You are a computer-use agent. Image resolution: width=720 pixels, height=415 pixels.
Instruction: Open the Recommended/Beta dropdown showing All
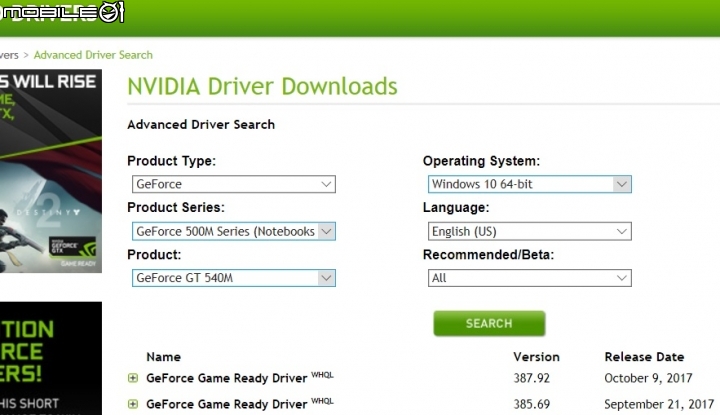tap(529, 278)
